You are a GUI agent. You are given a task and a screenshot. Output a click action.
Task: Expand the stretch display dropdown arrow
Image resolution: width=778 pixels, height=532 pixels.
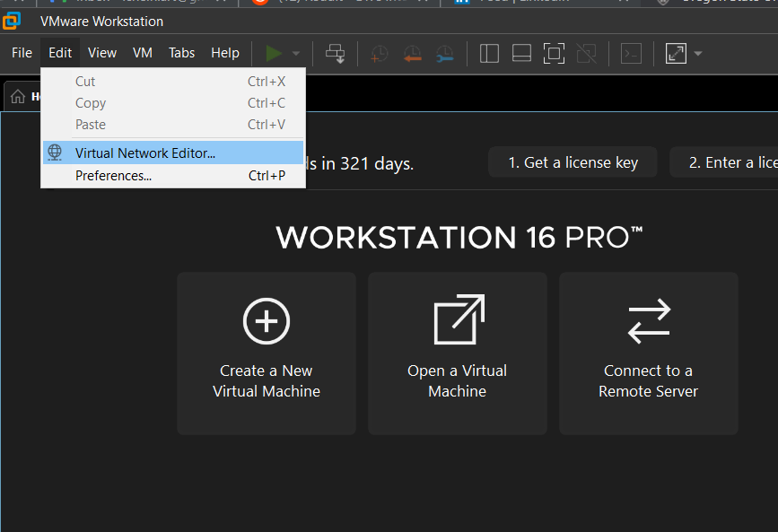coord(698,53)
